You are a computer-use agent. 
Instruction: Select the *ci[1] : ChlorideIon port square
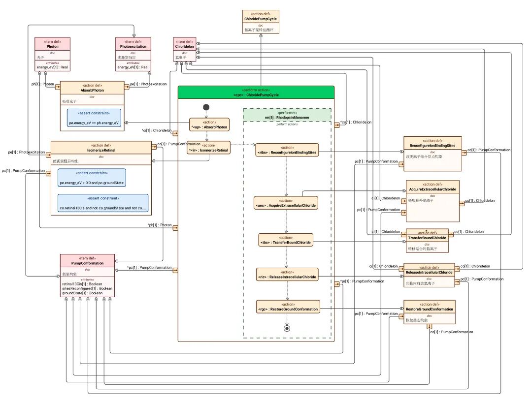pos(175,133)
